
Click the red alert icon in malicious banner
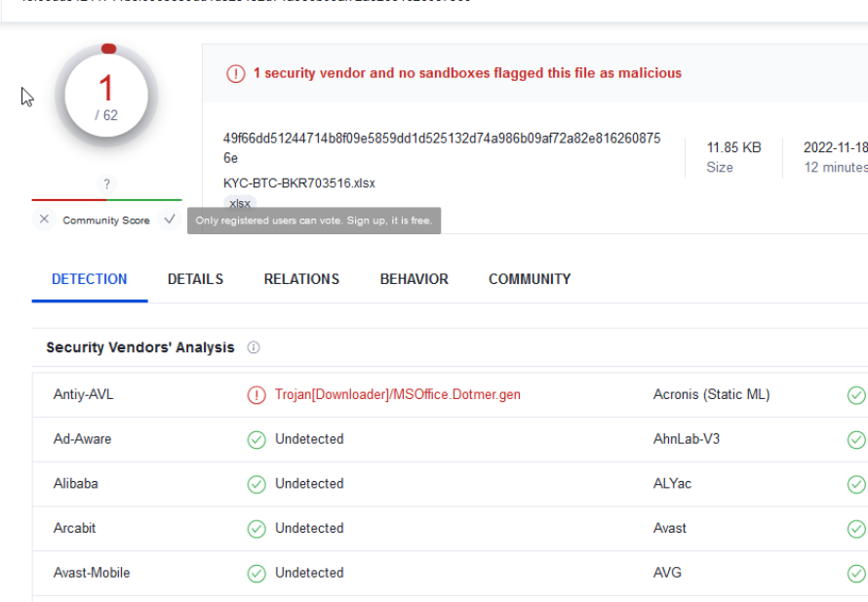coord(236,73)
